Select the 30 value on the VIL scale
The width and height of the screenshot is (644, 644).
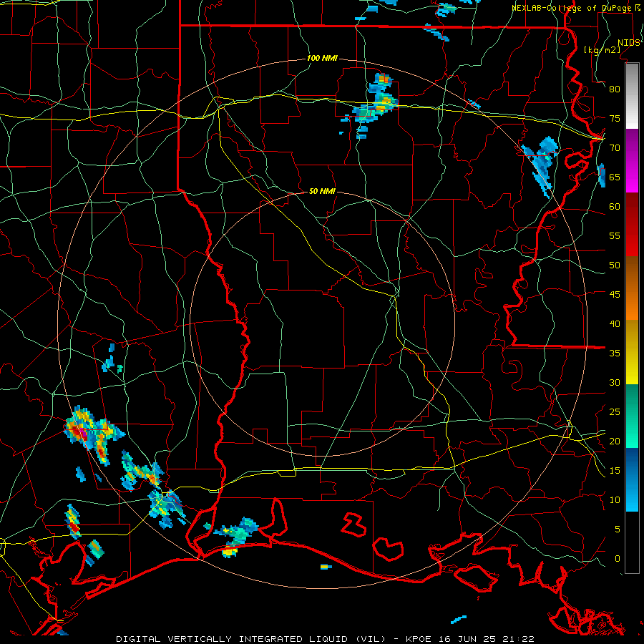click(615, 383)
